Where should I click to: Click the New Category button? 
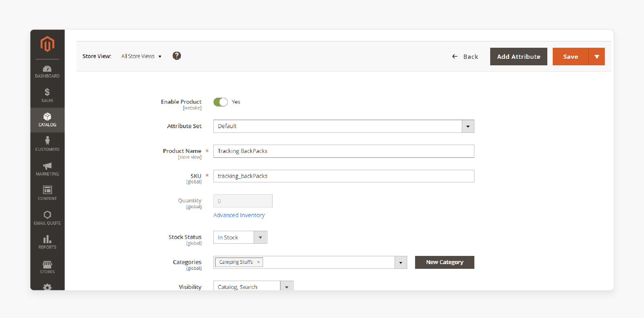tap(445, 262)
